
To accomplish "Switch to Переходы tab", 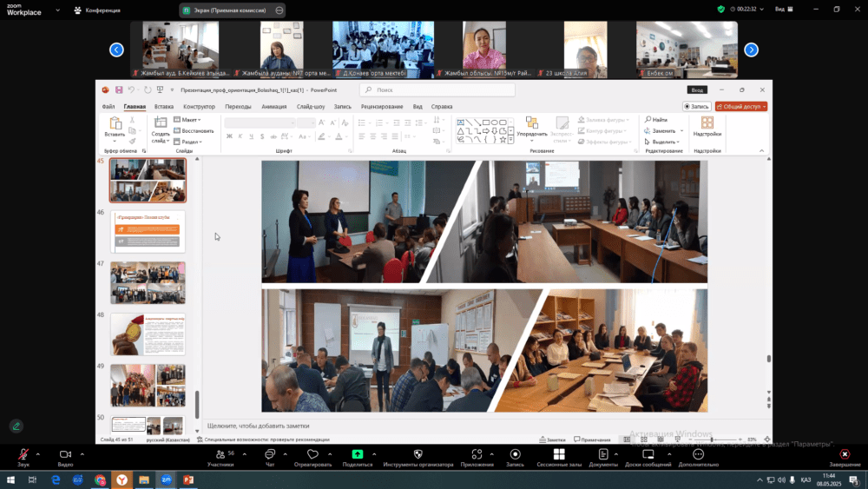I will tap(238, 106).
